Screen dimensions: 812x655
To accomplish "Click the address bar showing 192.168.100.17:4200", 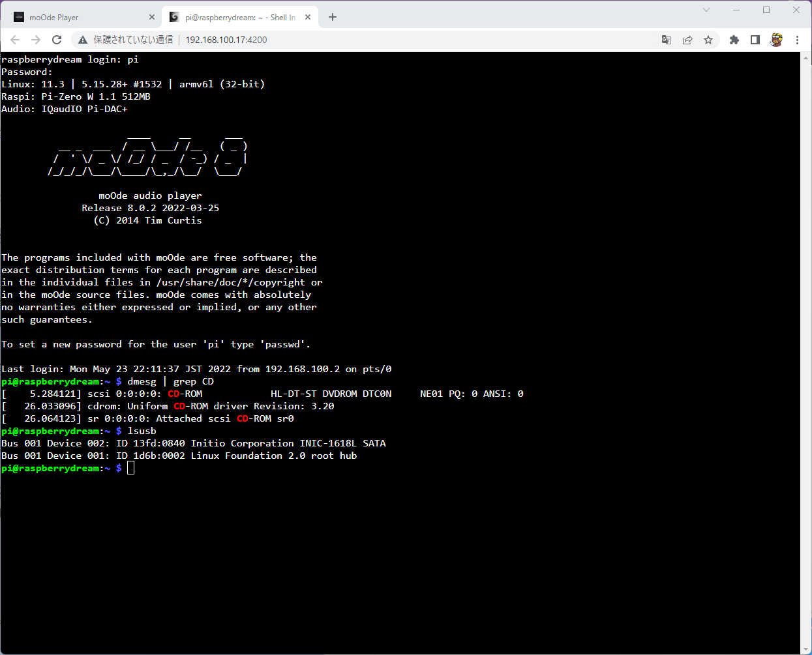I will 226,40.
